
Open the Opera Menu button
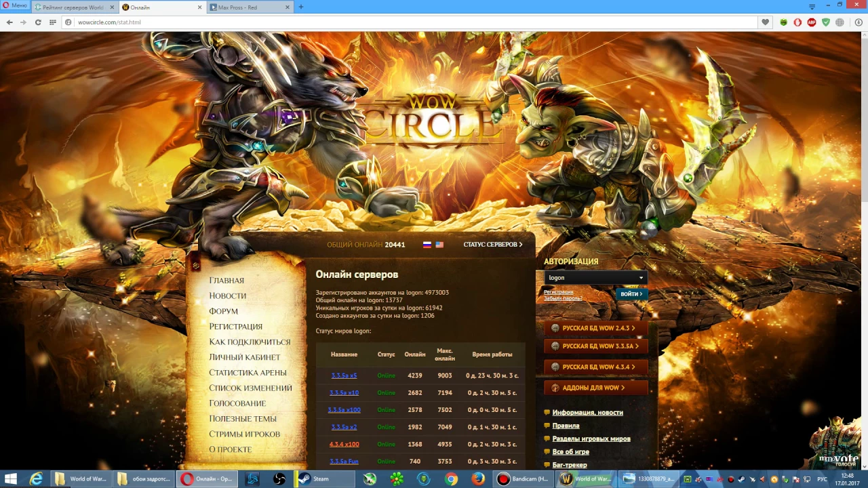14,5
